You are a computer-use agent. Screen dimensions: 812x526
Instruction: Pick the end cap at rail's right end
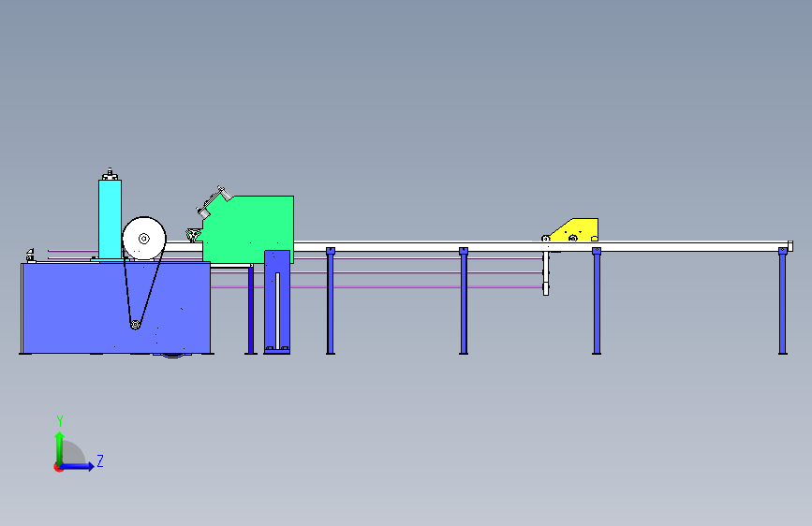point(790,246)
